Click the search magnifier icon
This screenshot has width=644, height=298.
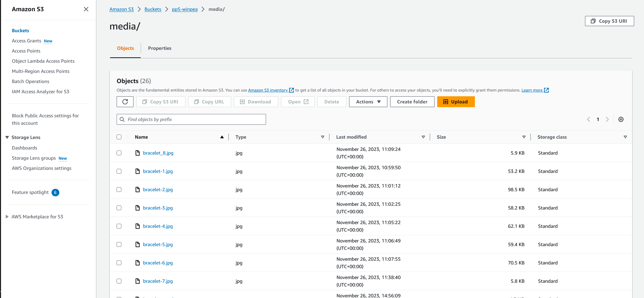click(x=122, y=119)
